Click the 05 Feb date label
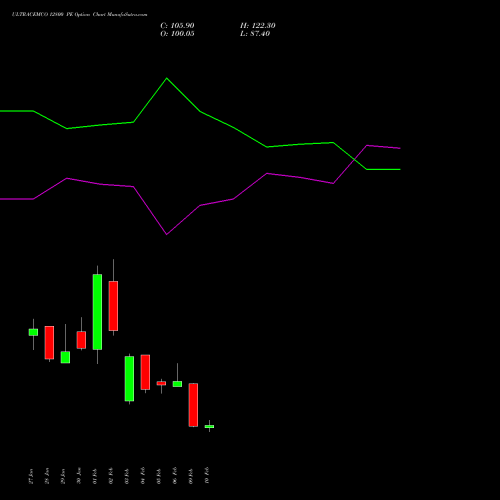The image size is (500, 500). point(159,476)
